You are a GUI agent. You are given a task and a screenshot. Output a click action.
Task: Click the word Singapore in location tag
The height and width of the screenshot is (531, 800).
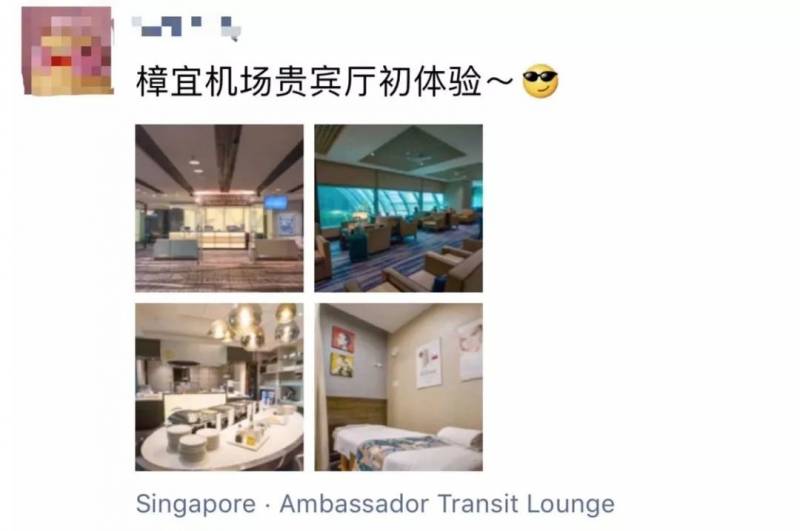pos(196,504)
